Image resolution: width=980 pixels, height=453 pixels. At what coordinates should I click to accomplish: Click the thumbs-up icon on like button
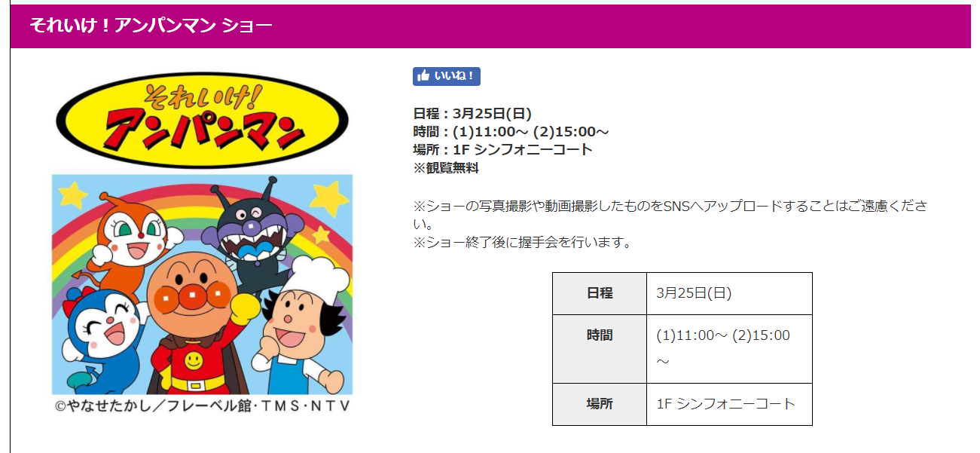click(423, 76)
